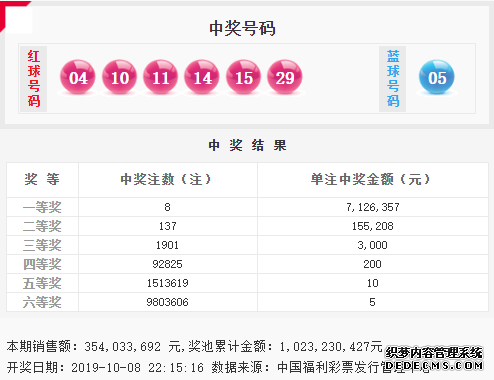
Task: Click the 蓝球号码 vertical label
Action: click(393, 79)
